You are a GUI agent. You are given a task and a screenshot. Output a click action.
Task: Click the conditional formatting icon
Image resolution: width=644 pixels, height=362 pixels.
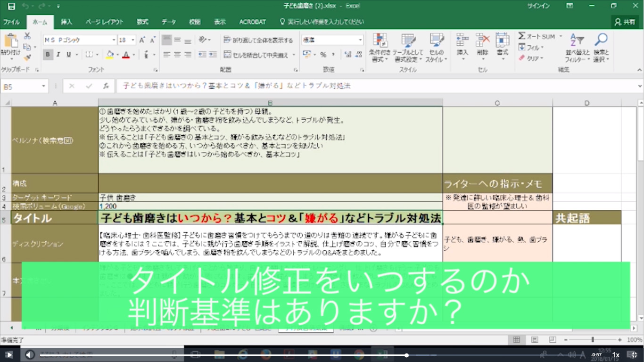tap(380, 41)
